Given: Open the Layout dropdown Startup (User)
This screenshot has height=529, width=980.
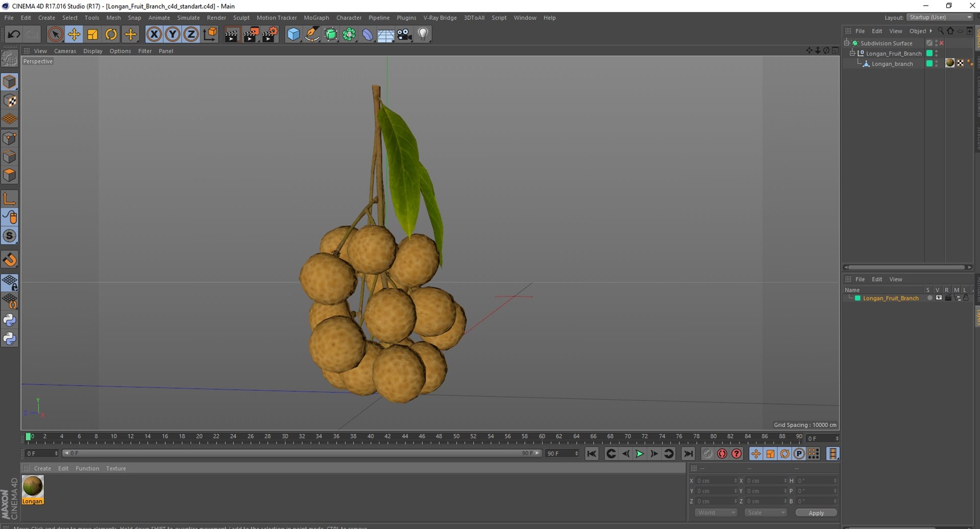Looking at the screenshot, I should [x=940, y=17].
